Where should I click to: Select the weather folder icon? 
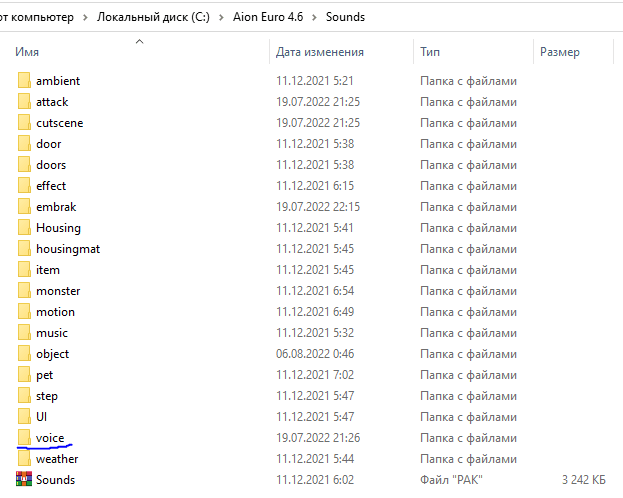(x=25, y=459)
